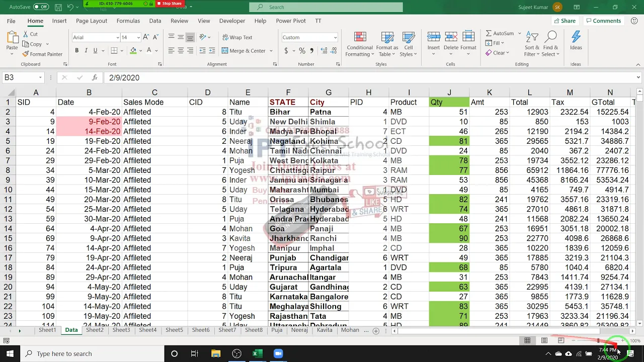Screen dimensions: 644x362
Task: Open the Comments button
Action: [603, 21]
